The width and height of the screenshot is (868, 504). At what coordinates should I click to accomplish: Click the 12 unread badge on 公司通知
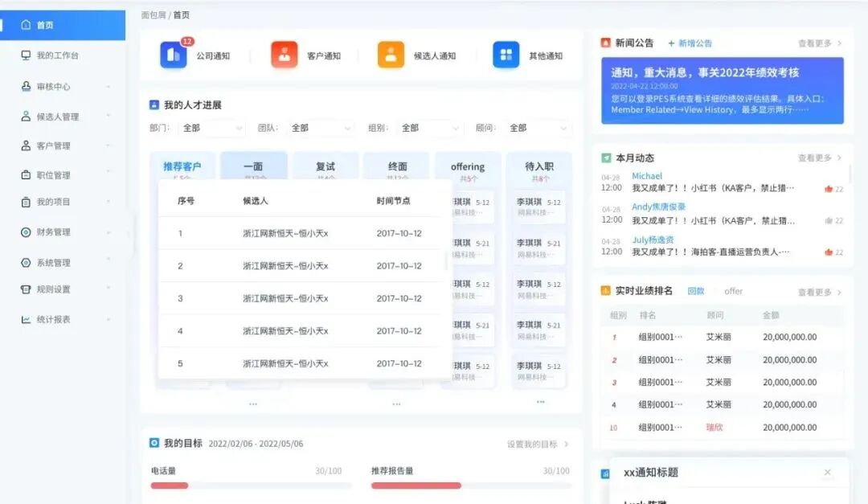[187, 41]
